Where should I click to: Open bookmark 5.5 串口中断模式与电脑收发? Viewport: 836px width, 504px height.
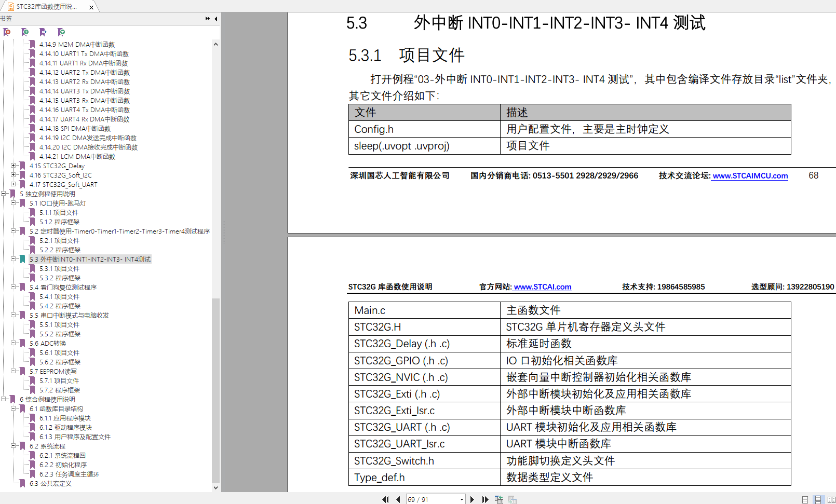[69, 316]
